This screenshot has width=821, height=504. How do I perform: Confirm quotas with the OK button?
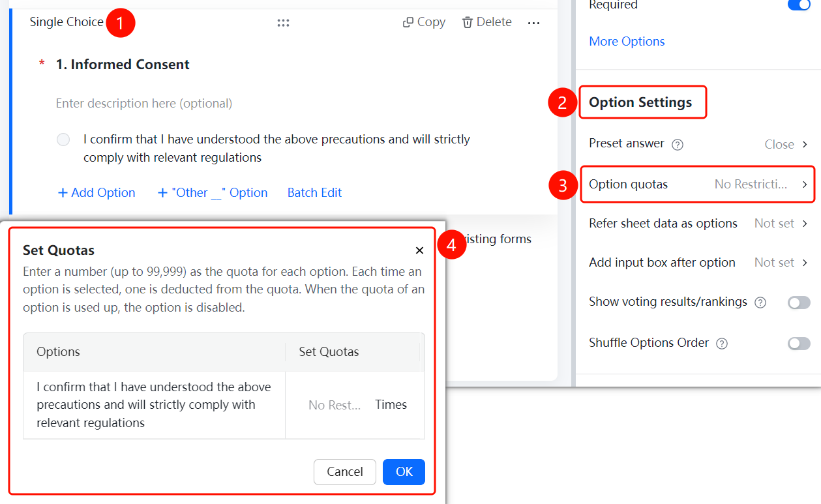tap(404, 472)
